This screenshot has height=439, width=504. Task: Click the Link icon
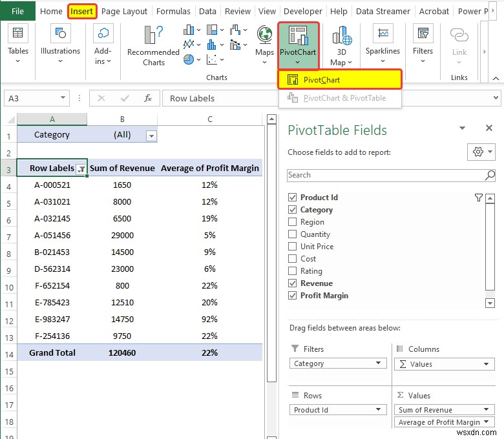pyautogui.click(x=459, y=36)
